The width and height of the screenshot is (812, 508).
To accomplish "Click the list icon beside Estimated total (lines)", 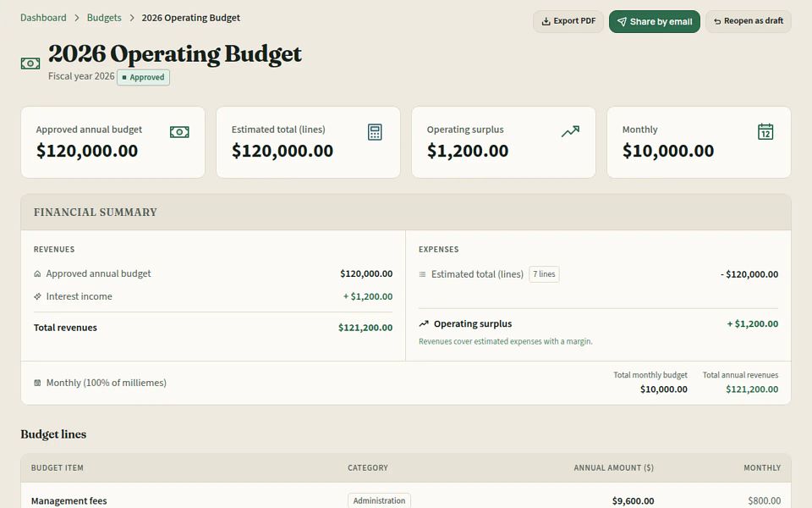I will [422, 274].
